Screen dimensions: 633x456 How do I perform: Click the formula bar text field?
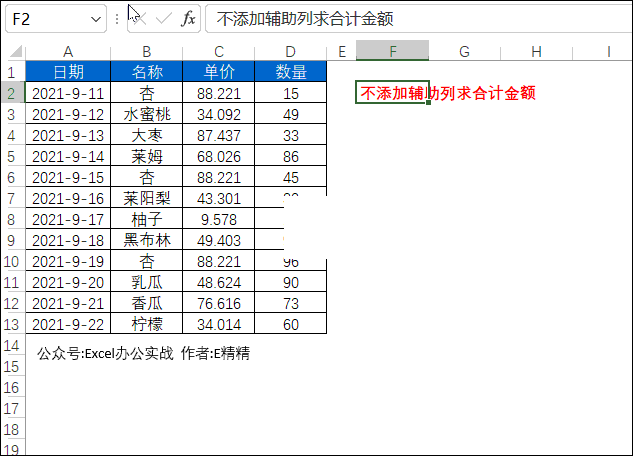419,19
